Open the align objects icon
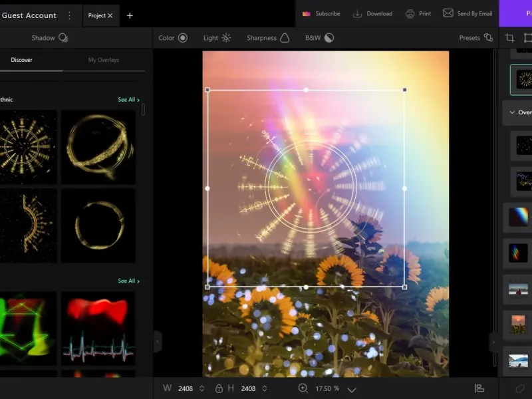 (x=479, y=388)
